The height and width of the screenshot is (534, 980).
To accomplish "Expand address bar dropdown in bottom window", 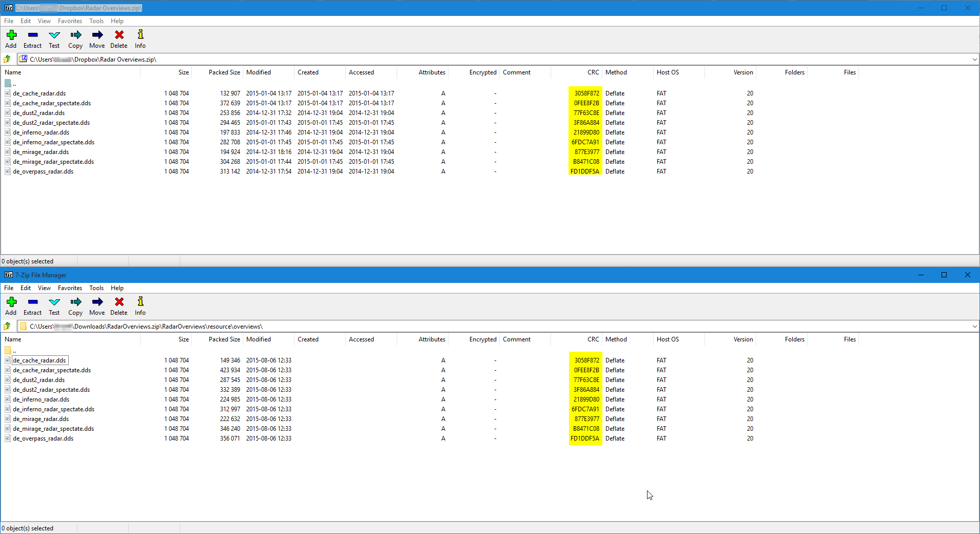I will [x=974, y=327].
